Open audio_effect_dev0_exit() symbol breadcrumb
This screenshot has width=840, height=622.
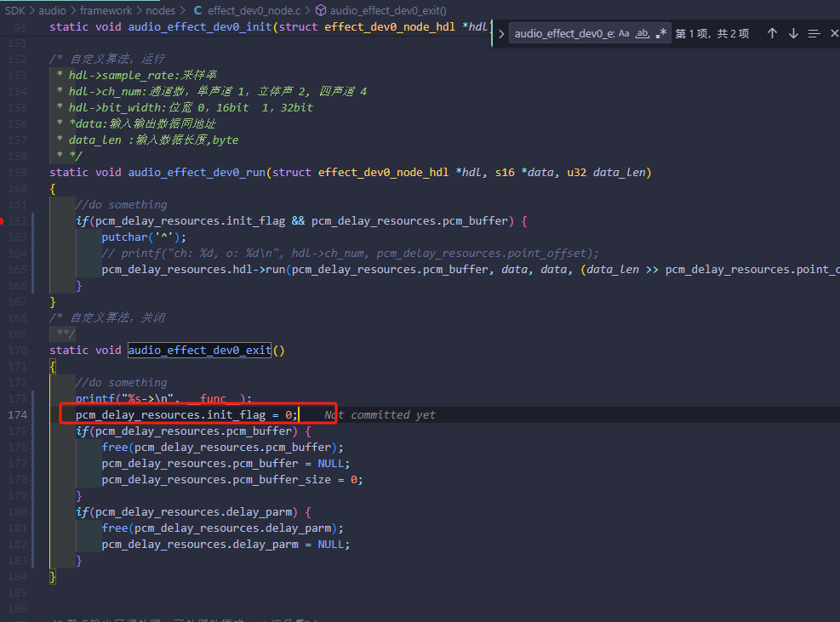[x=388, y=11]
